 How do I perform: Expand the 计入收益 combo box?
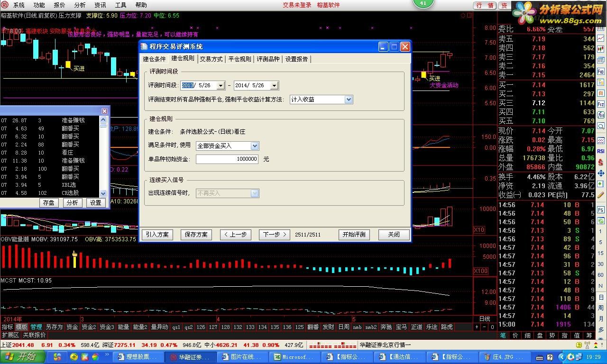point(349,100)
